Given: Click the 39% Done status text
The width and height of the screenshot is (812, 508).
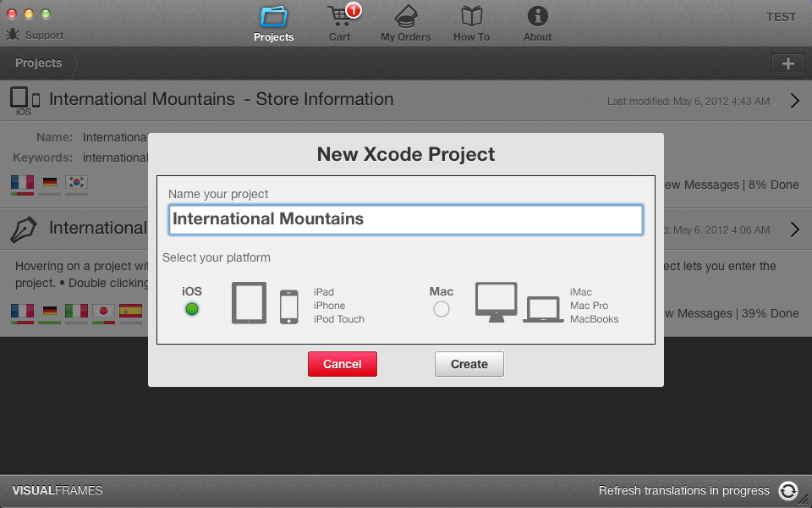Looking at the screenshot, I should [x=770, y=313].
